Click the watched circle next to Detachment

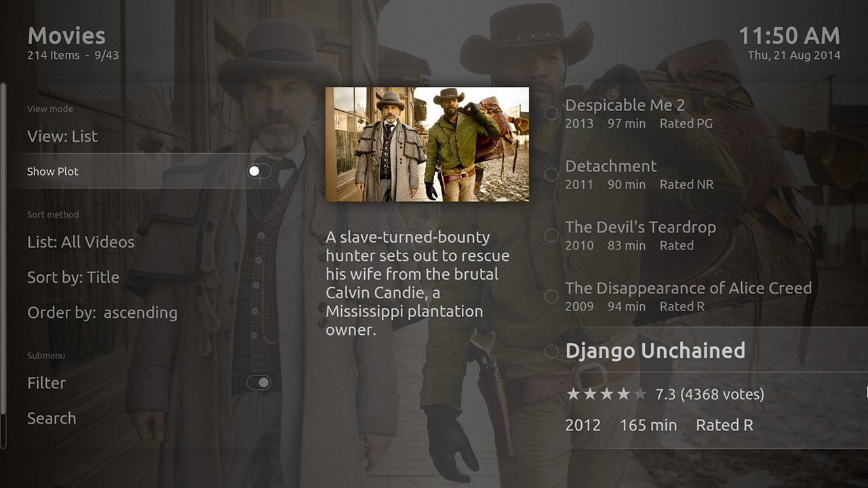coord(551,175)
